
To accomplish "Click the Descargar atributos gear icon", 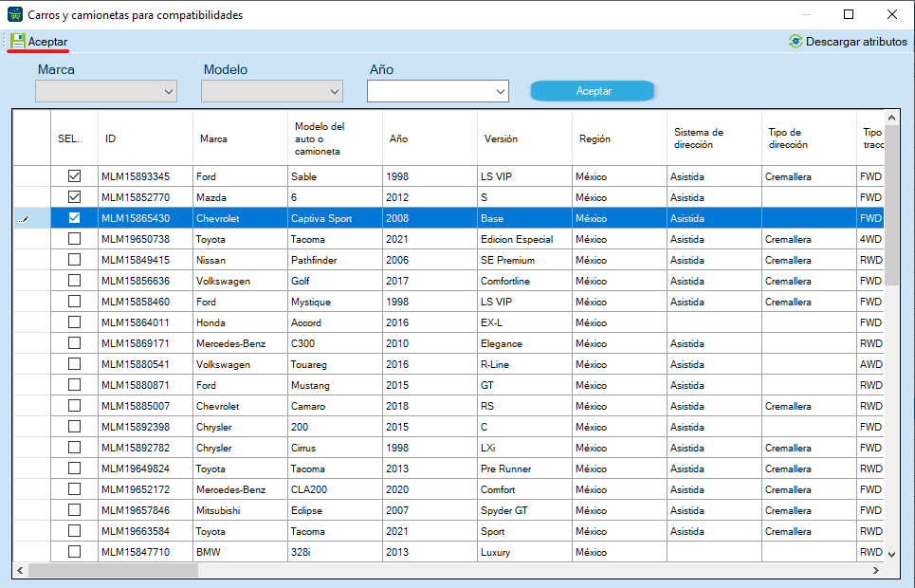I will pyautogui.click(x=796, y=42).
